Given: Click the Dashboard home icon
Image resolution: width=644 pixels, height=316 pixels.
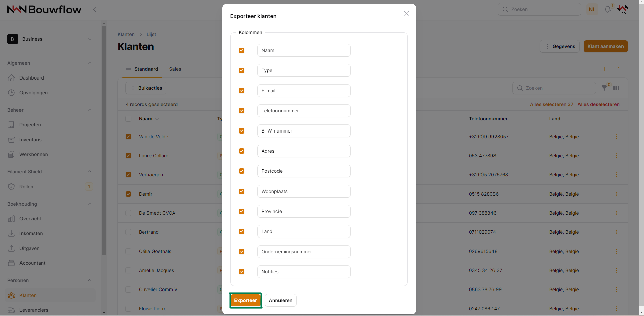Looking at the screenshot, I should [11, 78].
